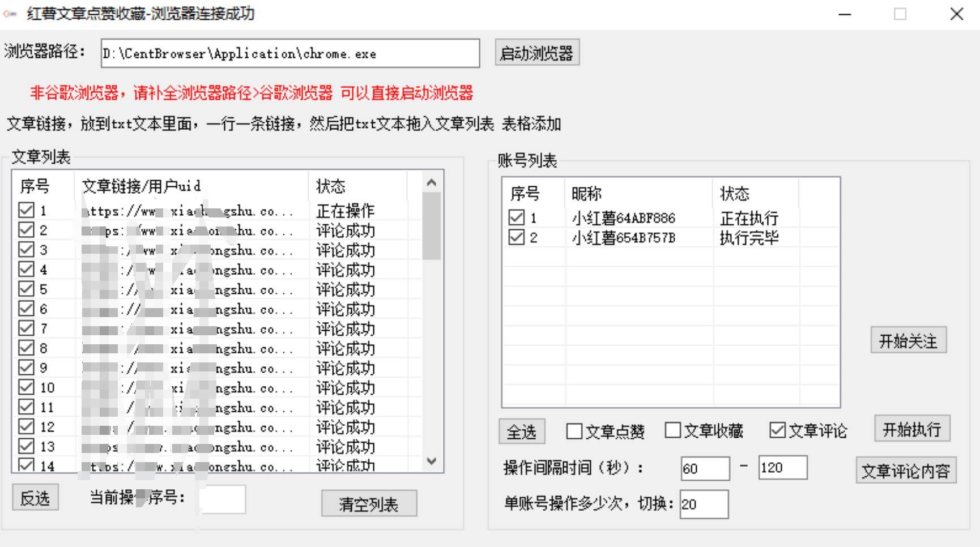980x547 pixels.
Task: Click account list 状态 column header
Action: 756,194
